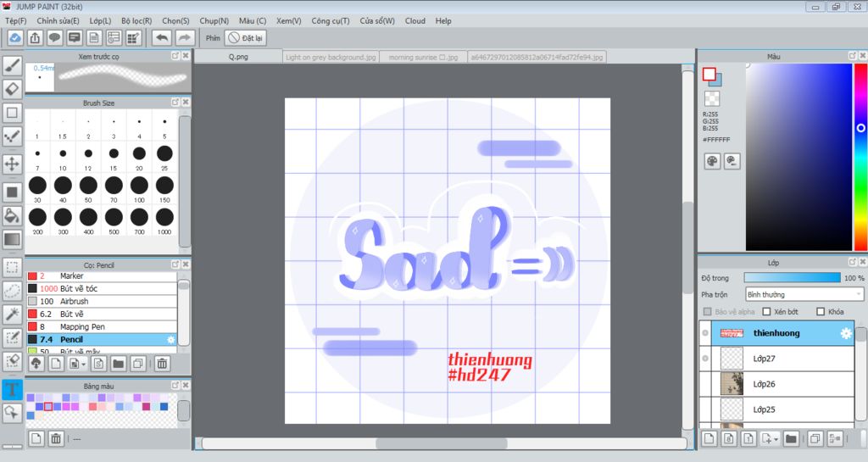Screen dimensions: 868x462
Task: Select the Shape brush (square outline) tool
Action: click(12, 113)
